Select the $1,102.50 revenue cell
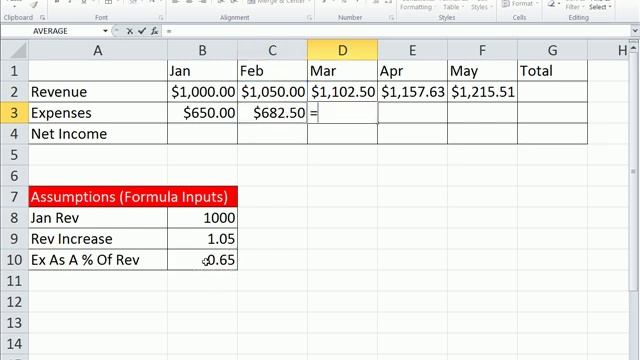The height and width of the screenshot is (360, 640). [x=342, y=92]
